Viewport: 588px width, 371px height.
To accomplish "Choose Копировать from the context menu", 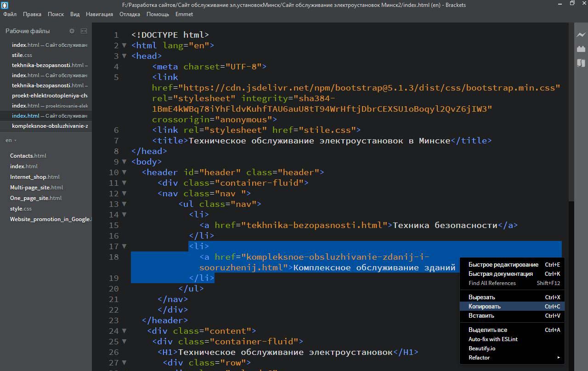I will click(485, 307).
